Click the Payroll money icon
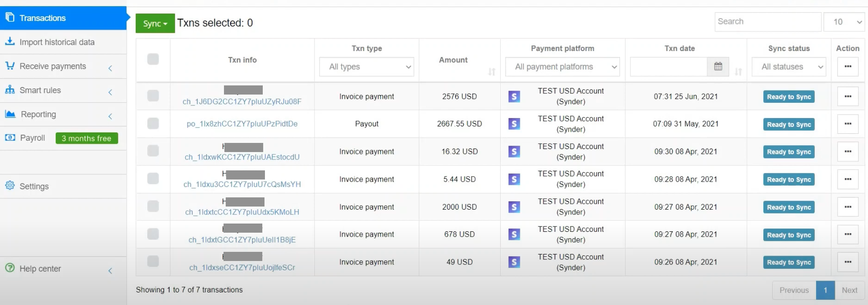Image resolution: width=868 pixels, height=305 pixels. click(x=10, y=137)
